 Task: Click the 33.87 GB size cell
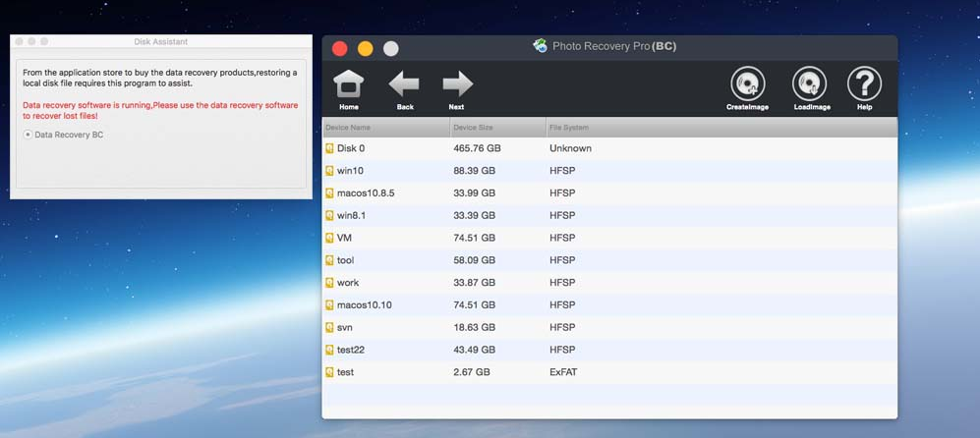click(x=475, y=283)
